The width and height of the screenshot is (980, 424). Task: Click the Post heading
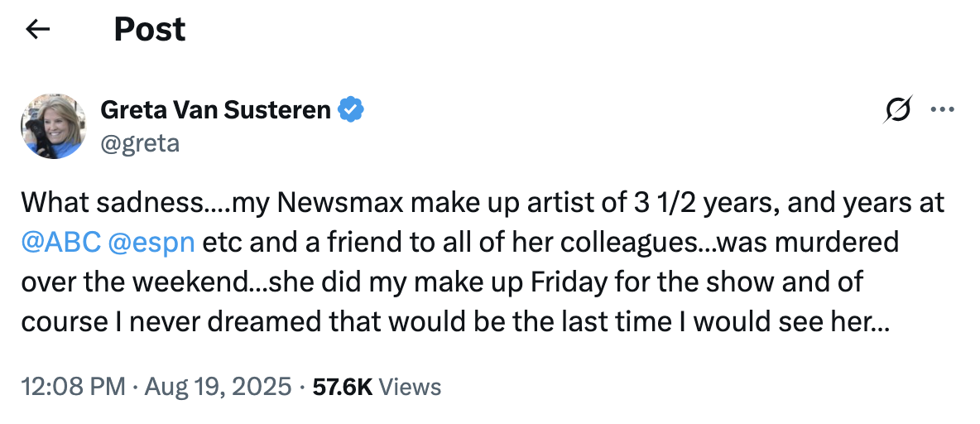[x=150, y=30]
